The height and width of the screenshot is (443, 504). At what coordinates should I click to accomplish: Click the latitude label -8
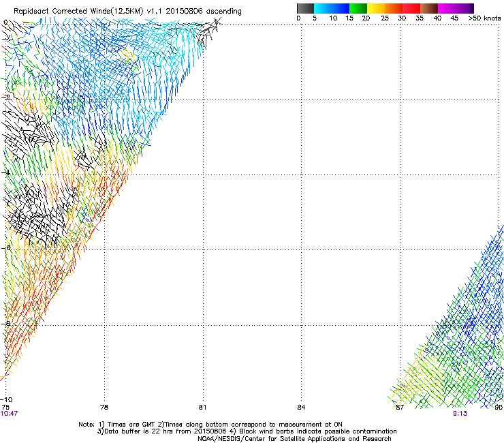tap(6, 323)
